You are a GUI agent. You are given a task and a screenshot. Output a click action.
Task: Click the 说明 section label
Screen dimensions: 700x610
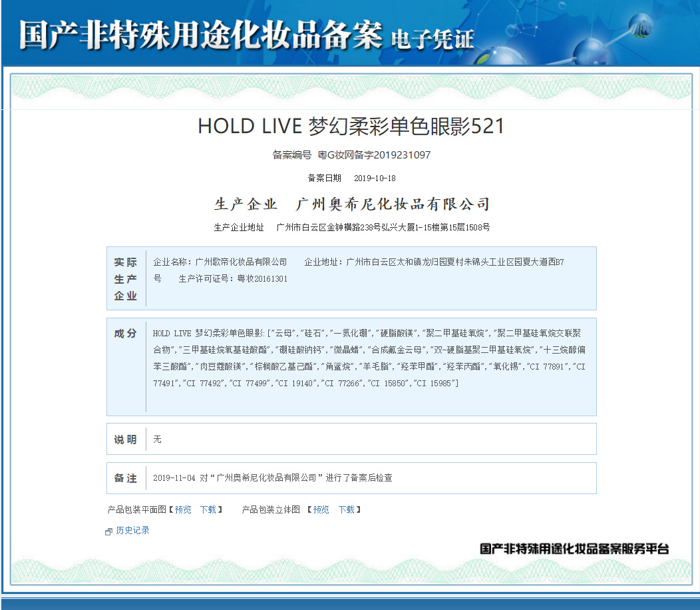126,440
